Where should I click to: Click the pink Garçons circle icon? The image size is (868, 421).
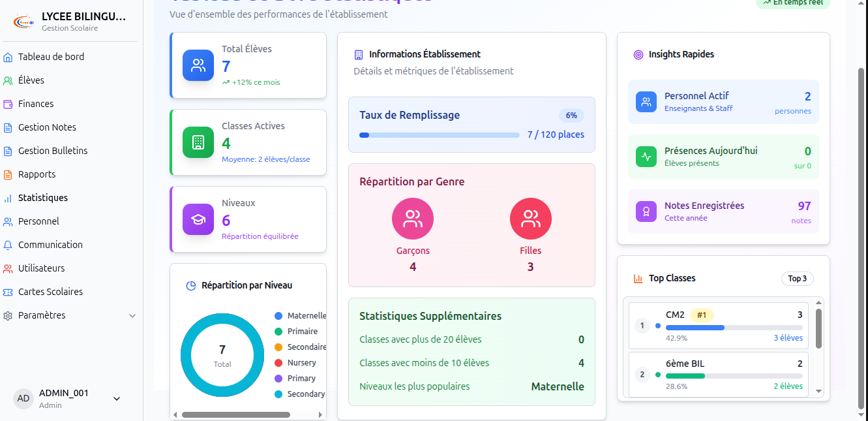tap(413, 219)
